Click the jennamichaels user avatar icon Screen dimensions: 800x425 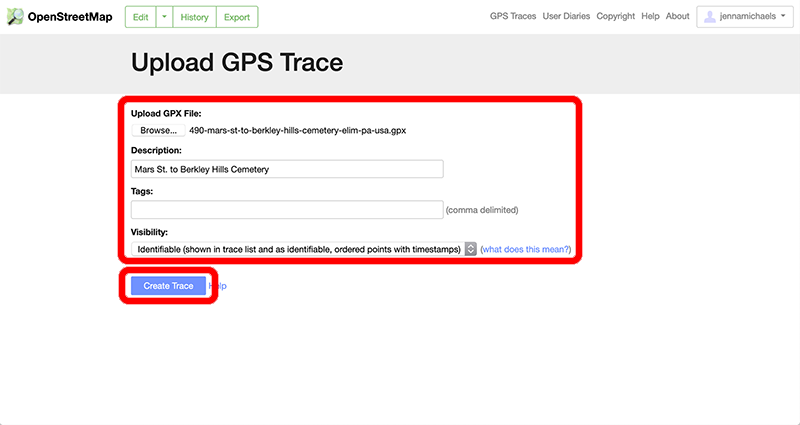[710, 17]
